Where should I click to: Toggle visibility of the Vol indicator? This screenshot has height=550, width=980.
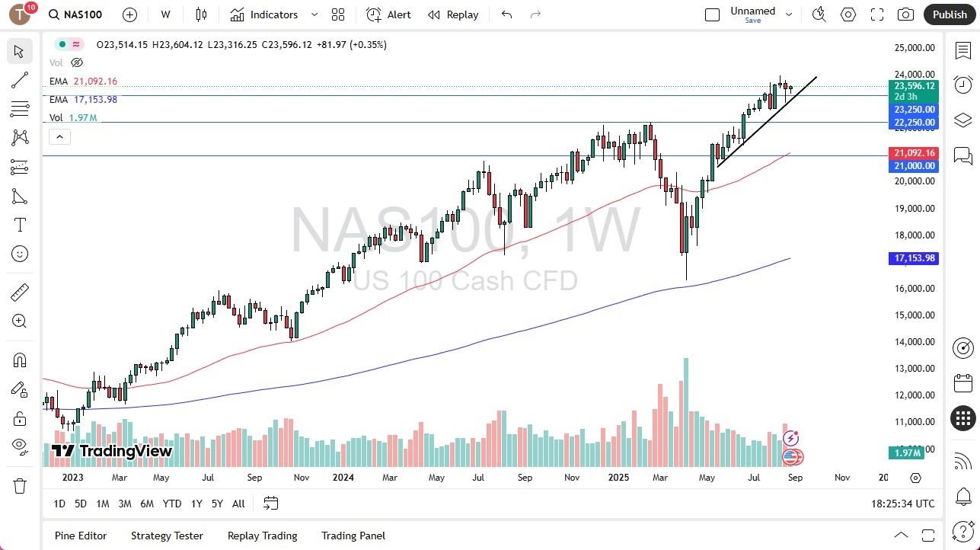point(77,62)
